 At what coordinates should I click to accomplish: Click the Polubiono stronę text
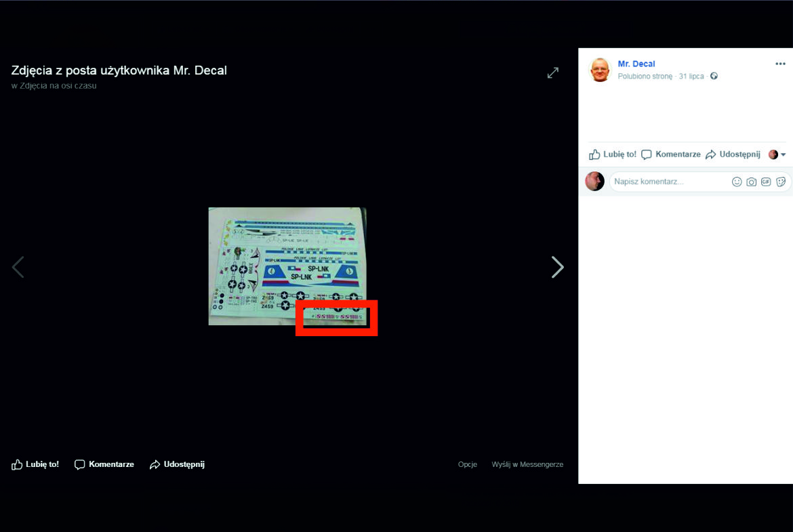coord(645,76)
